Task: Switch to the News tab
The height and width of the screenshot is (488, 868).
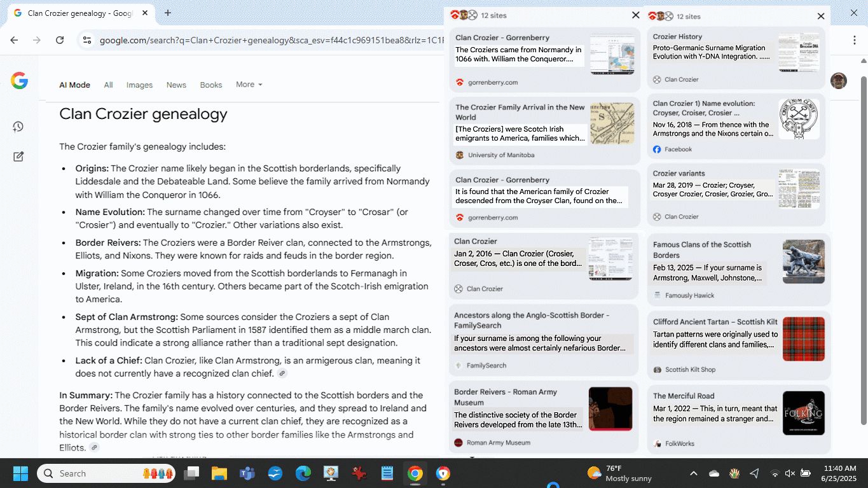Action: tap(176, 85)
